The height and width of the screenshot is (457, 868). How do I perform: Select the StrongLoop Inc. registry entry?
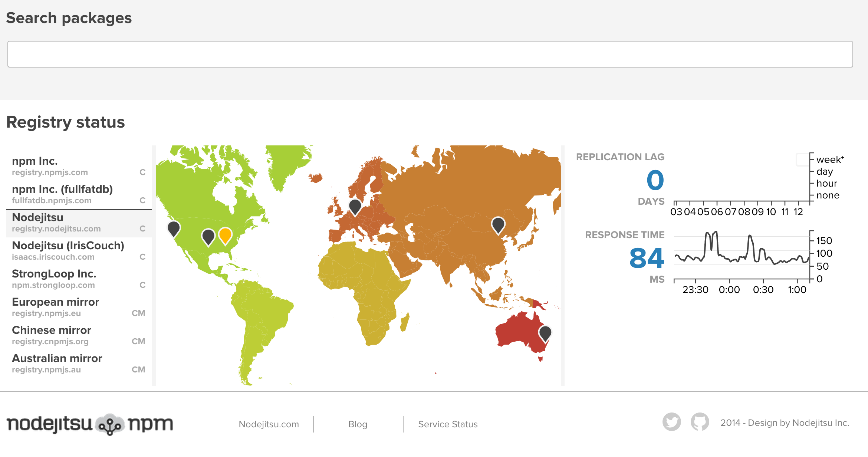pos(79,279)
